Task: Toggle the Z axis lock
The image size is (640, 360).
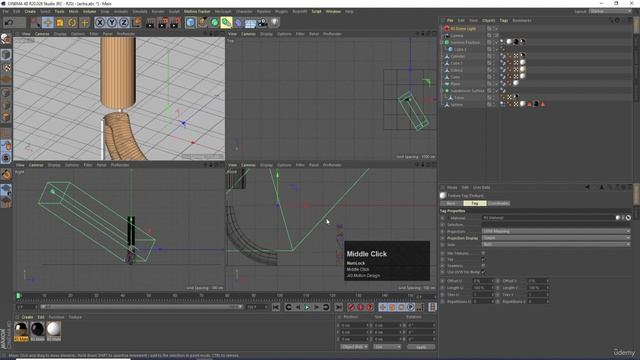Action: point(124,22)
